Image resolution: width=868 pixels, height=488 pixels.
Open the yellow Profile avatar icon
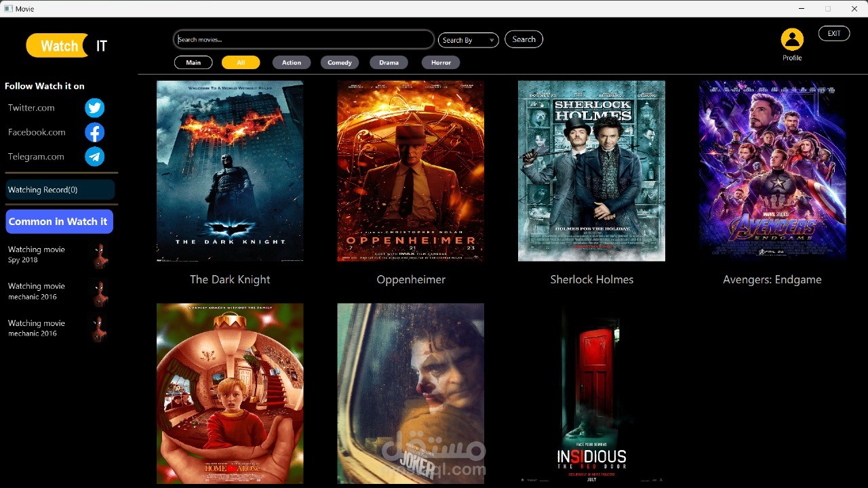(x=792, y=39)
